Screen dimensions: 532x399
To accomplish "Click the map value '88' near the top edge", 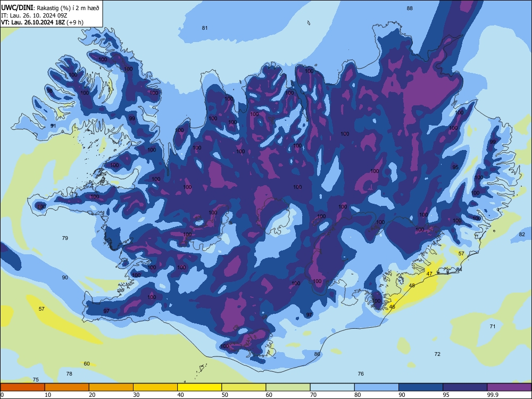I will click(410, 8).
